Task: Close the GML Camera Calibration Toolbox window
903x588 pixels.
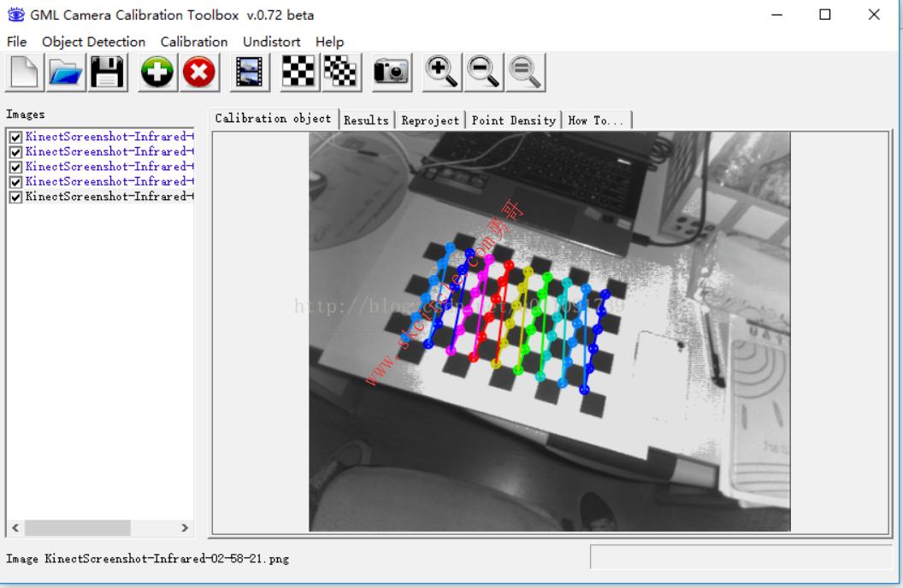Action: tap(874, 15)
